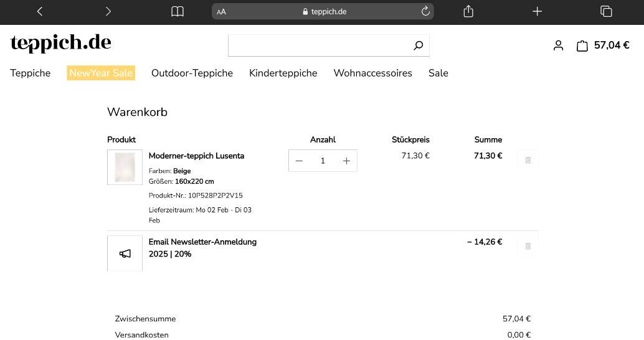Open the Sale category

coord(438,73)
